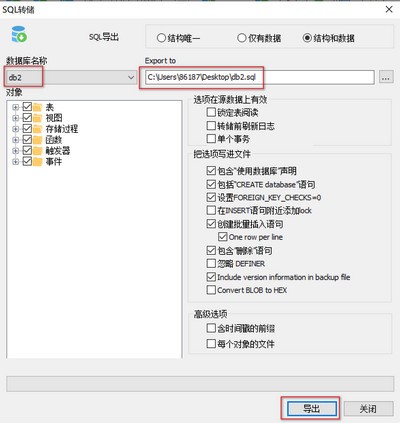Click the 关闭 button
Viewport: 400px width, 423px height.
[368, 408]
